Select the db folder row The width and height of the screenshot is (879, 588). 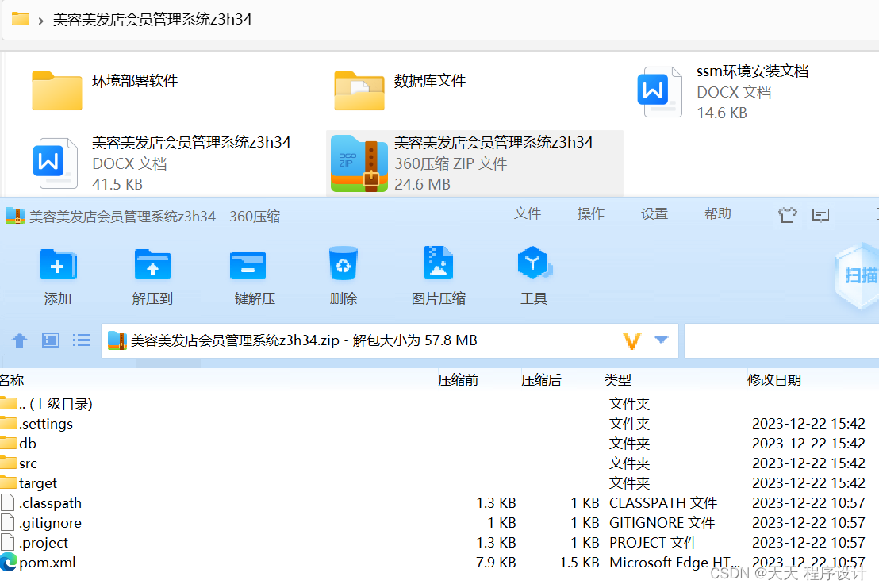pyautogui.click(x=439, y=444)
